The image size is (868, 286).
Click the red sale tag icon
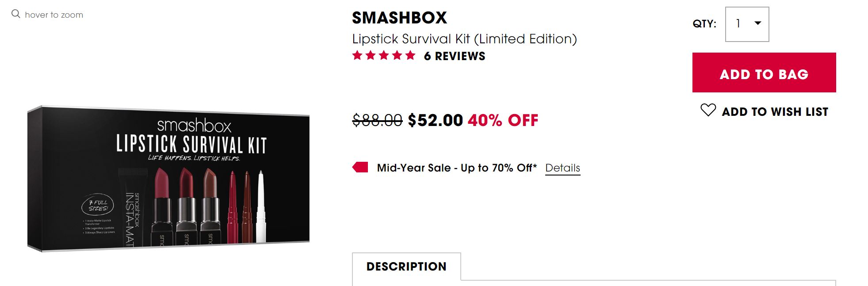[x=360, y=168]
